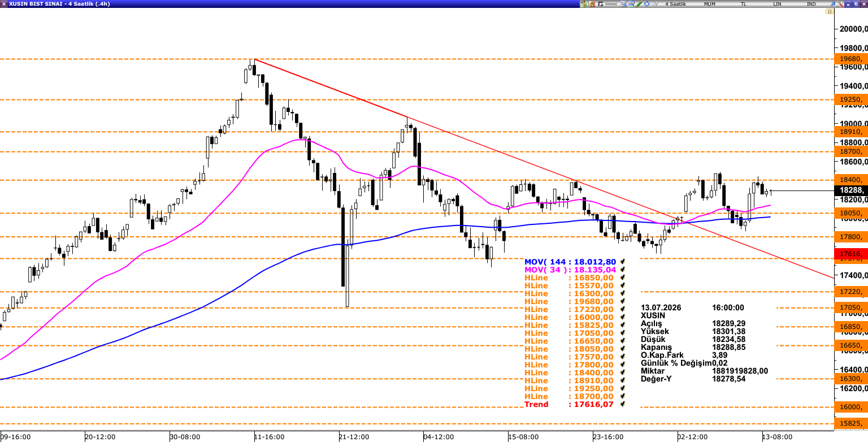Open the template list icon in title bar
This screenshot has width=868, height=442.
click(x=623, y=4)
